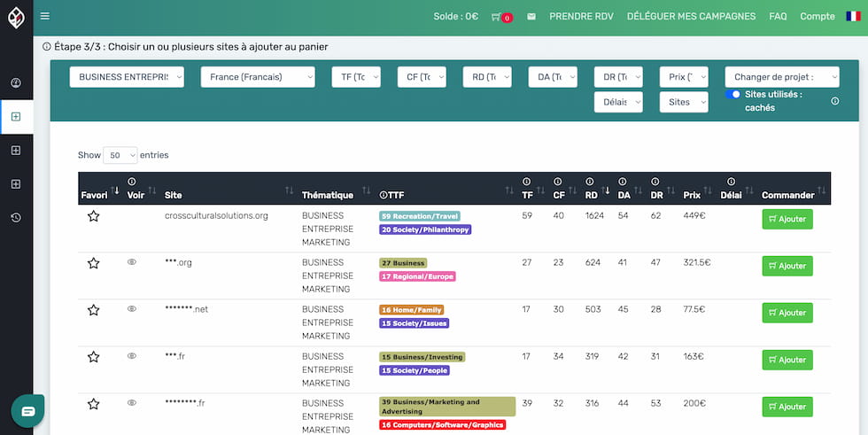Click the 16 Computers/Software/Graphics red tag

click(x=442, y=425)
